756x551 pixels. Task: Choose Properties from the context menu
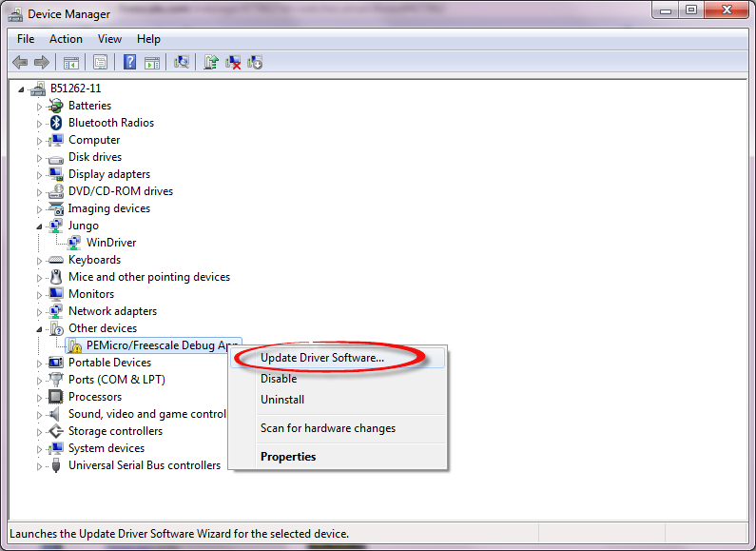pos(338,457)
